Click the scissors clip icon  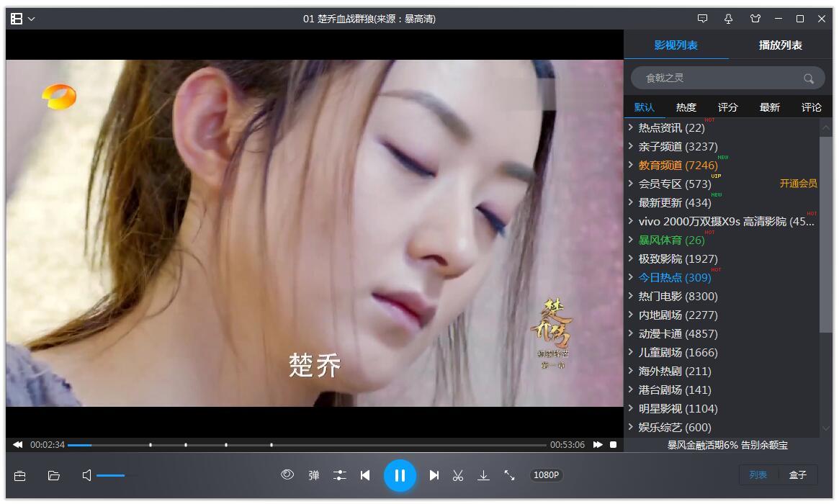click(458, 475)
